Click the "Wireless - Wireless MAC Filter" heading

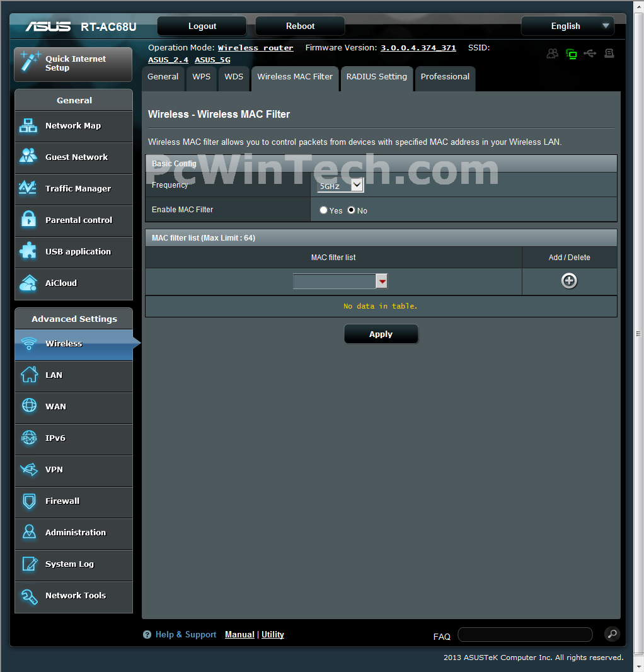click(219, 115)
